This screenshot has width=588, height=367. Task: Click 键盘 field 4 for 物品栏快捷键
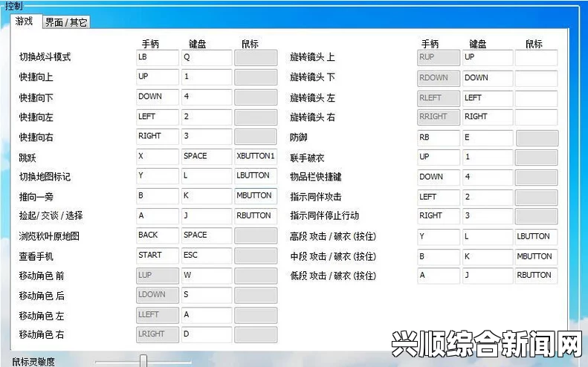coord(488,178)
